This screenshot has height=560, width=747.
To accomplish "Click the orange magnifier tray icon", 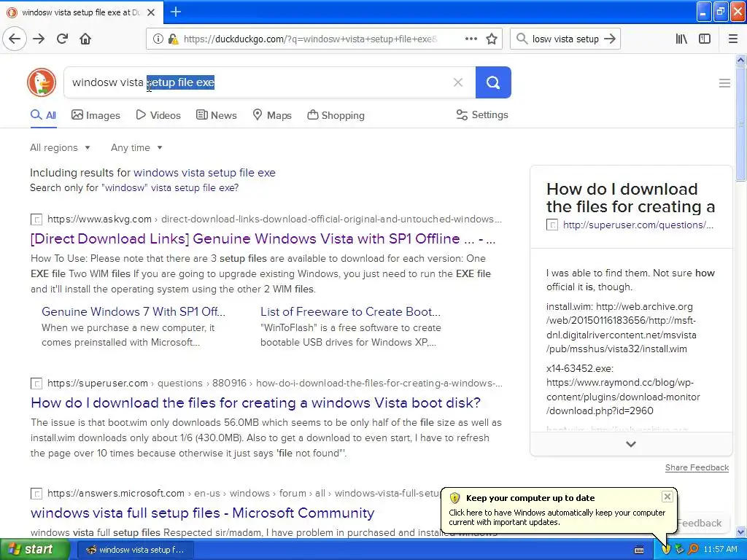I will (693, 549).
